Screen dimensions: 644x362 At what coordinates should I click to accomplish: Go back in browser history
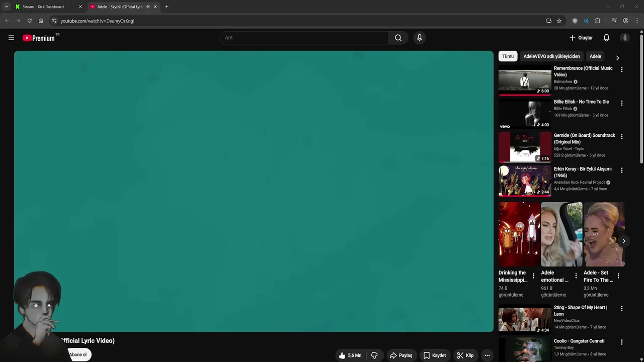(7, 21)
